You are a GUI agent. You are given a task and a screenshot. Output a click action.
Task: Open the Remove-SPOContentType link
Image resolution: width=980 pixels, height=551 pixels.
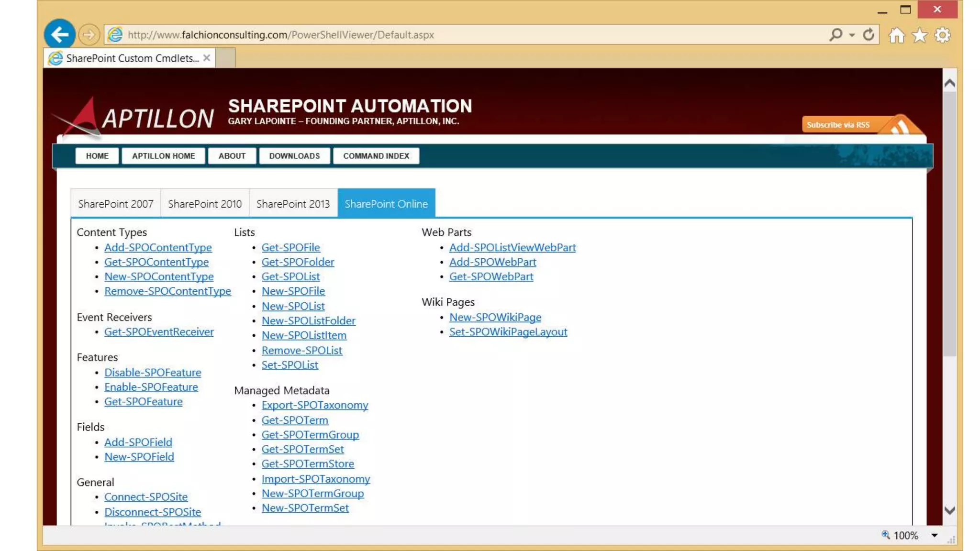(167, 291)
